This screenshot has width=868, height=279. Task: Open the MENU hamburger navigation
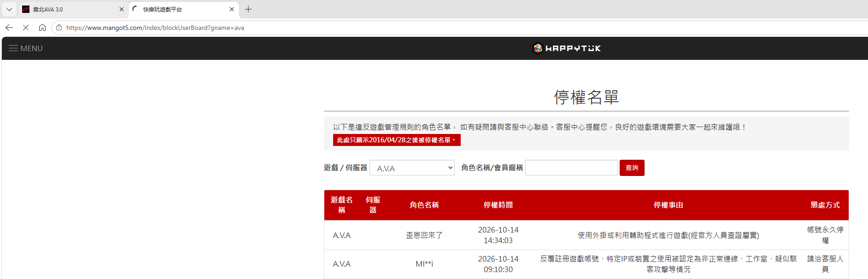[x=26, y=48]
